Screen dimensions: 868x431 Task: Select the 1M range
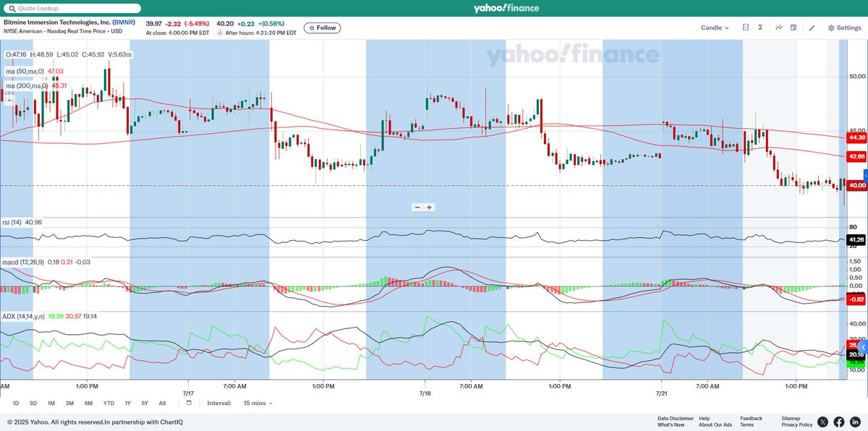coord(51,403)
